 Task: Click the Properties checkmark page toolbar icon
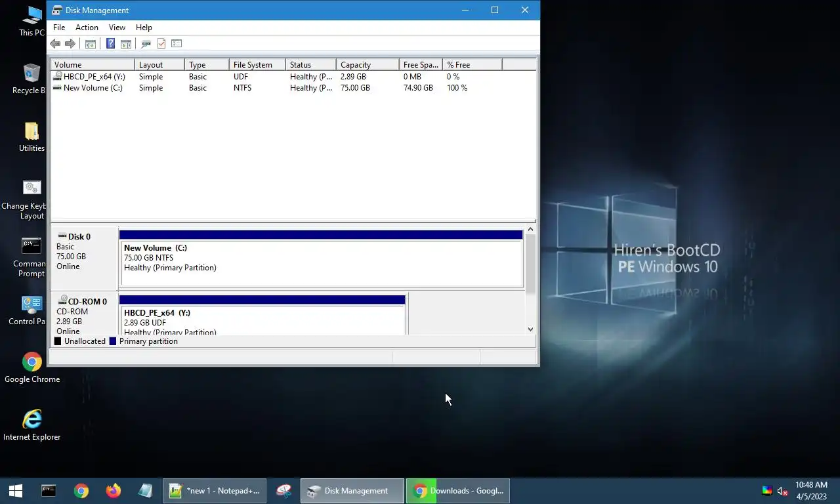coord(161,43)
